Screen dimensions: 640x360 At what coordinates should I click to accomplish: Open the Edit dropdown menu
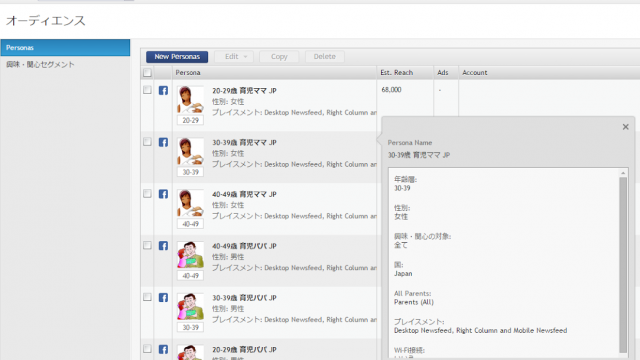234,57
